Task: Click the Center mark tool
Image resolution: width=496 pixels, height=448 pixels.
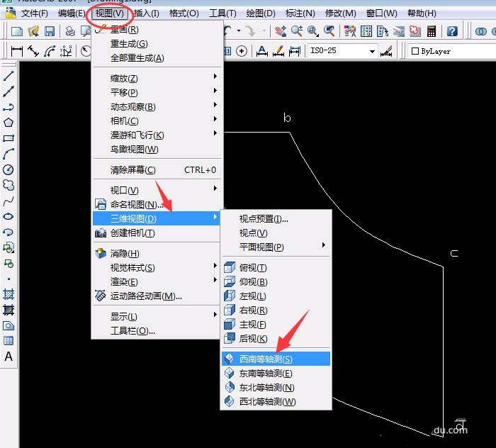Action: coord(242,51)
